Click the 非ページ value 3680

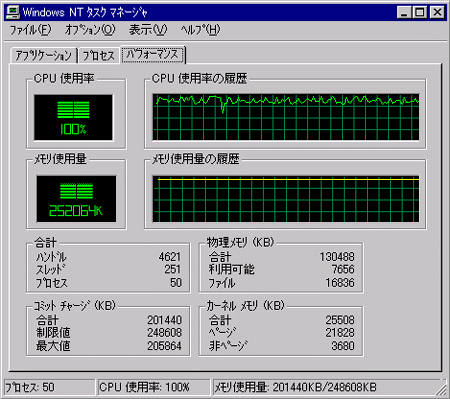(343, 346)
